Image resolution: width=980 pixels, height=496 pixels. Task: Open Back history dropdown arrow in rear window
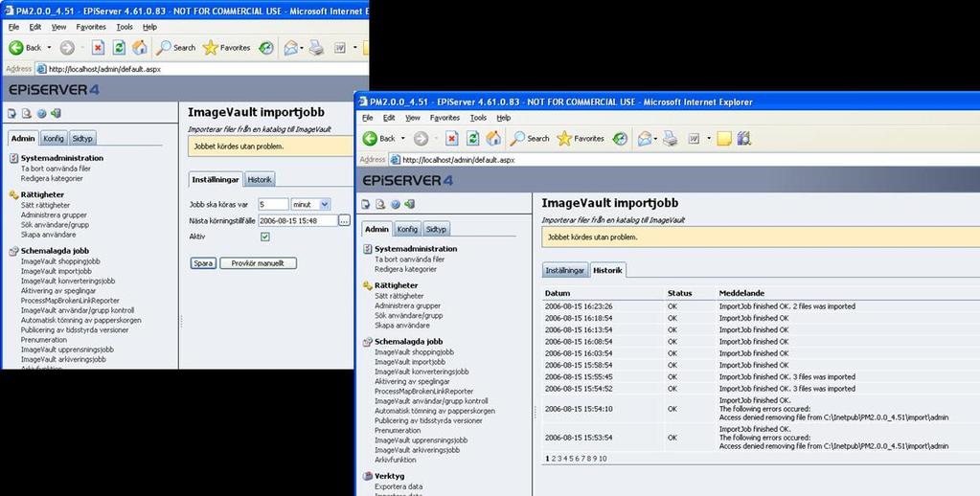coord(50,48)
